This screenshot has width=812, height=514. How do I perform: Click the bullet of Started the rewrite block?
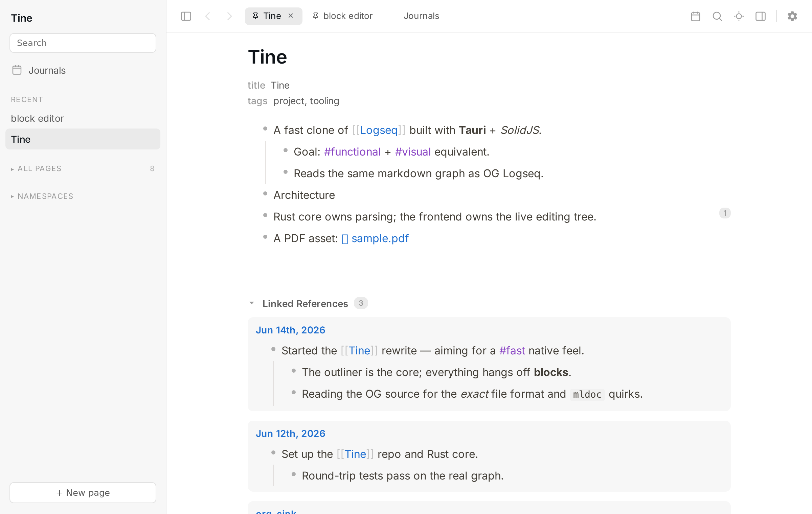coord(273,349)
